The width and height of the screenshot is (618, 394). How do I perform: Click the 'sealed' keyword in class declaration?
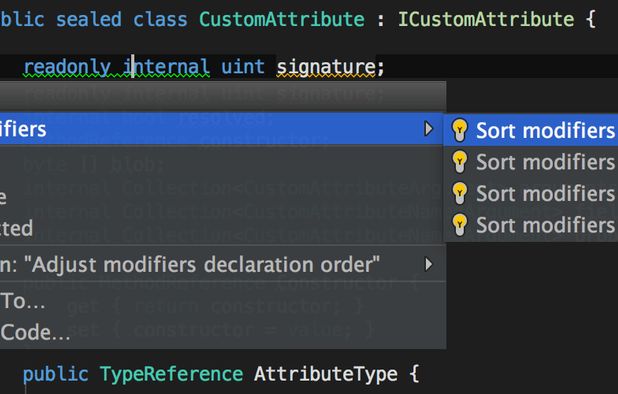coord(89,20)
